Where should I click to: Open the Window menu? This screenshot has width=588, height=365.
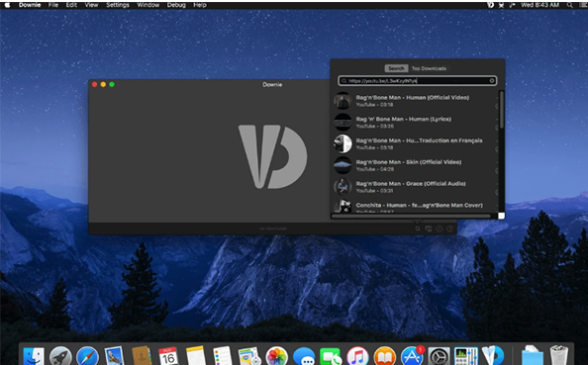pyautogui.click(x=148, y=5)
